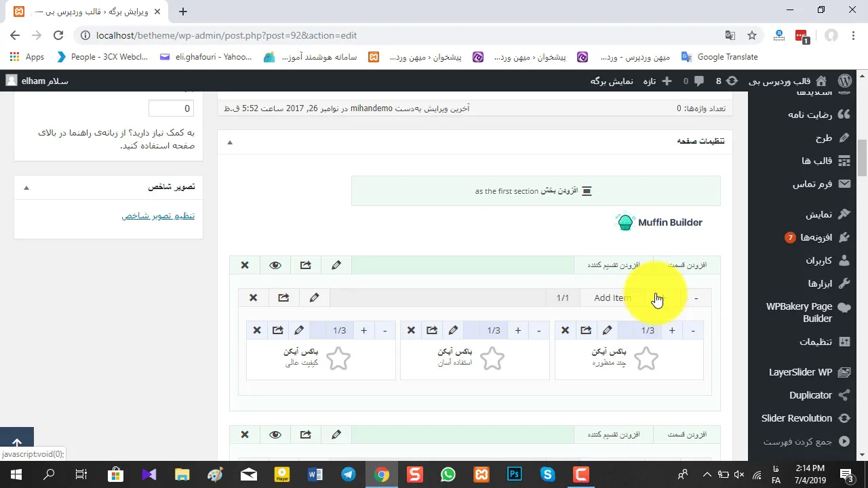The width and height of the screenshot is (868, 488).
Task: Edit the second section with pencil icon
Action: (336, 434)
